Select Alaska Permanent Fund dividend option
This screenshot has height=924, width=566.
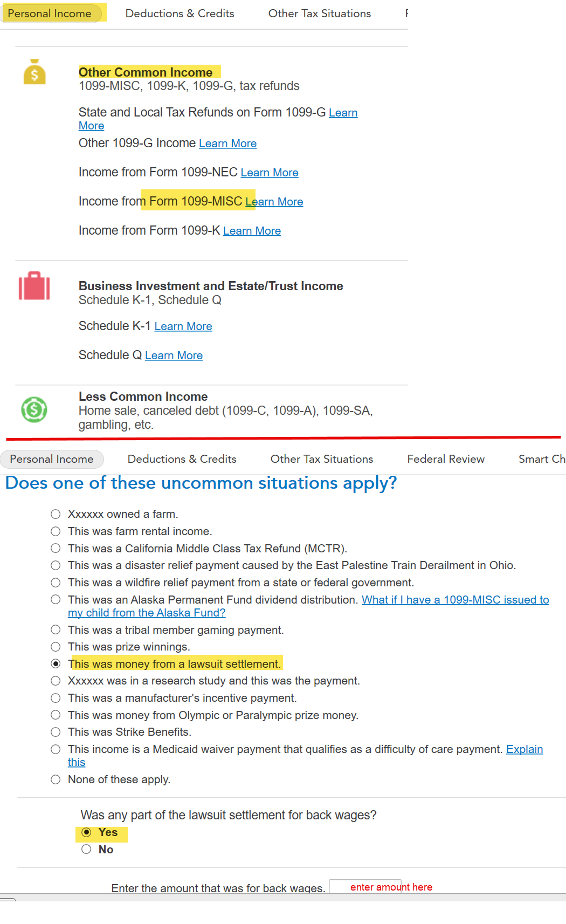point(56,600)
